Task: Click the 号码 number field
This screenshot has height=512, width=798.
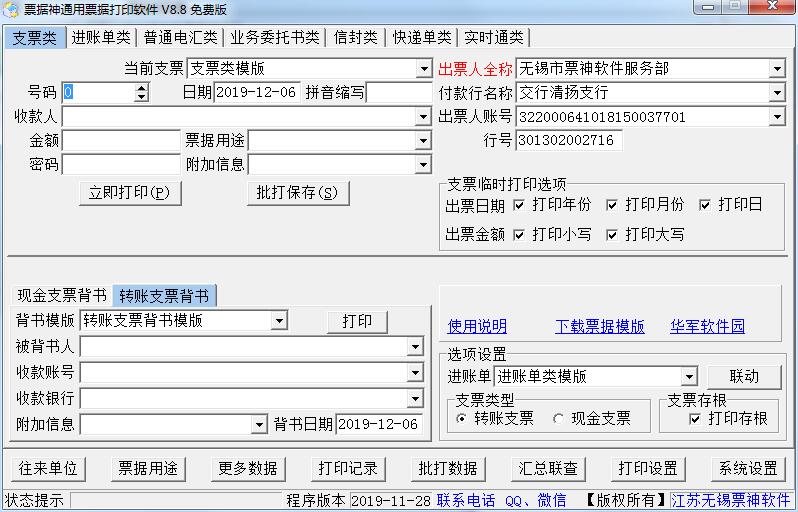Action: 99,93
